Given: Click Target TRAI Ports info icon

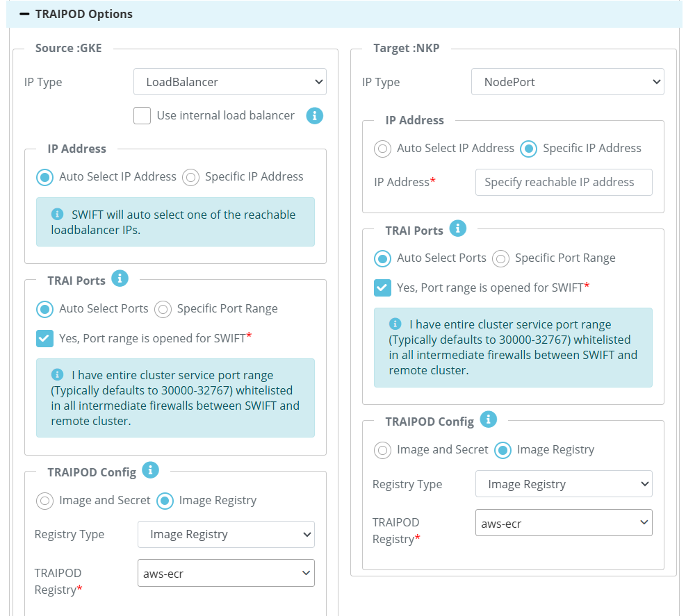Looking at the screenshot, I should [457, 228].
